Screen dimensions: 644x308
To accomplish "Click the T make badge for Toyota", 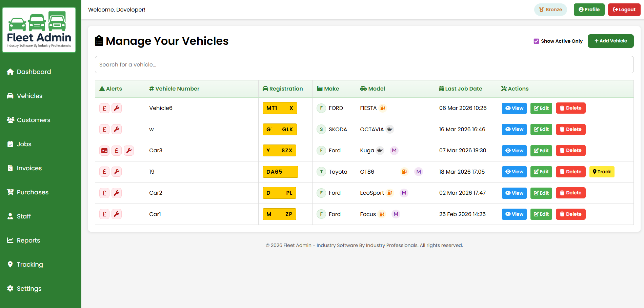I will tap(321, 172).
